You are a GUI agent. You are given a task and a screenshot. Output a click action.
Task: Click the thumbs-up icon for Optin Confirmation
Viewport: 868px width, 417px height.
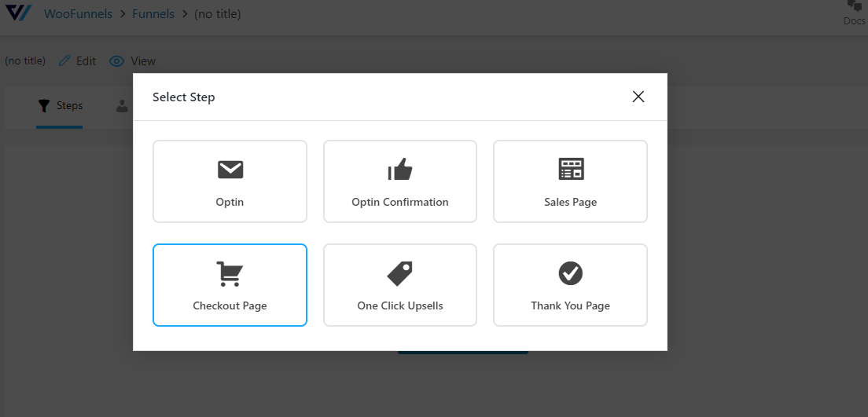400,169
